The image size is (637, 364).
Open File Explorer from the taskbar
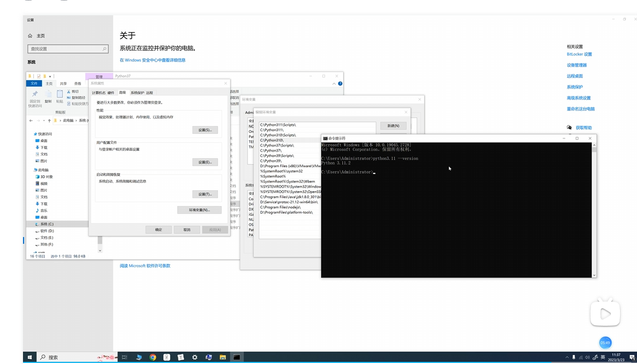[223, 357]
